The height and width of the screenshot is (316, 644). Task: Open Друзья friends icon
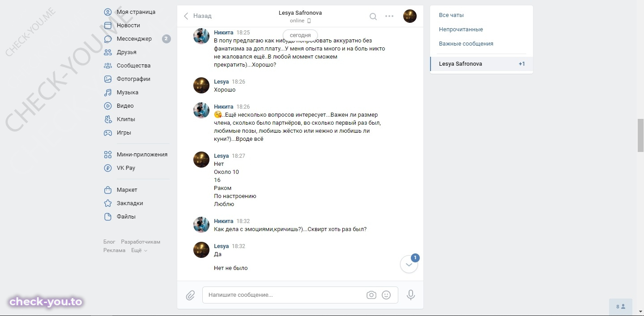click(108, 52)
